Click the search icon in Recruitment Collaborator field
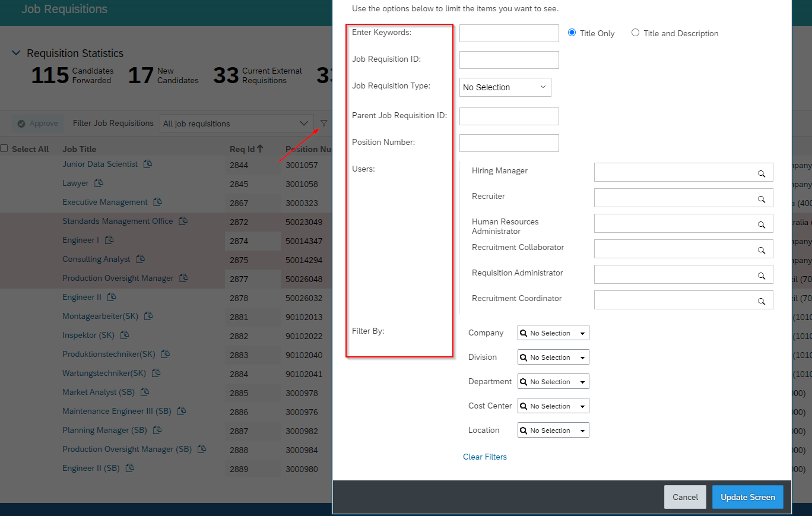 click(x=762, y=251)
